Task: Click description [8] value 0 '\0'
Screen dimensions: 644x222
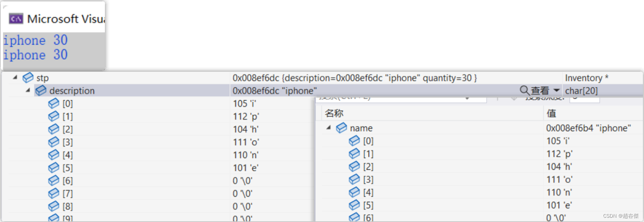Action: pos(242,206)
